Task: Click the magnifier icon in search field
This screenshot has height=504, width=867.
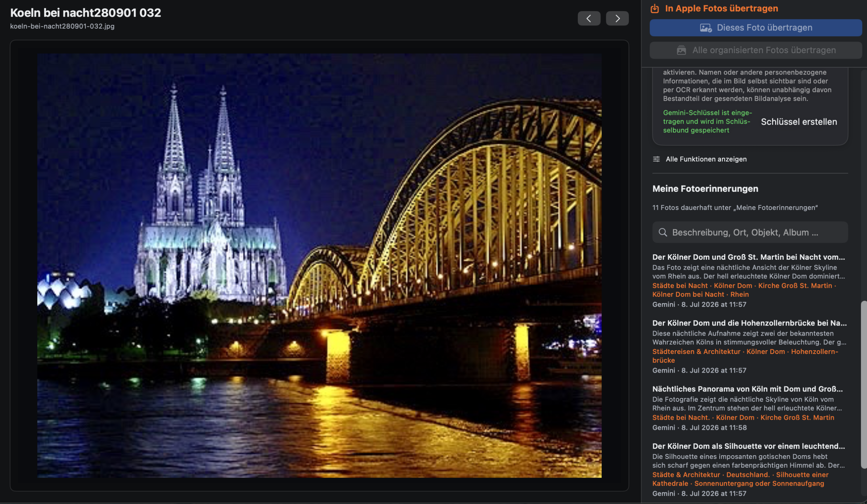Action: (x=663, y=232)
